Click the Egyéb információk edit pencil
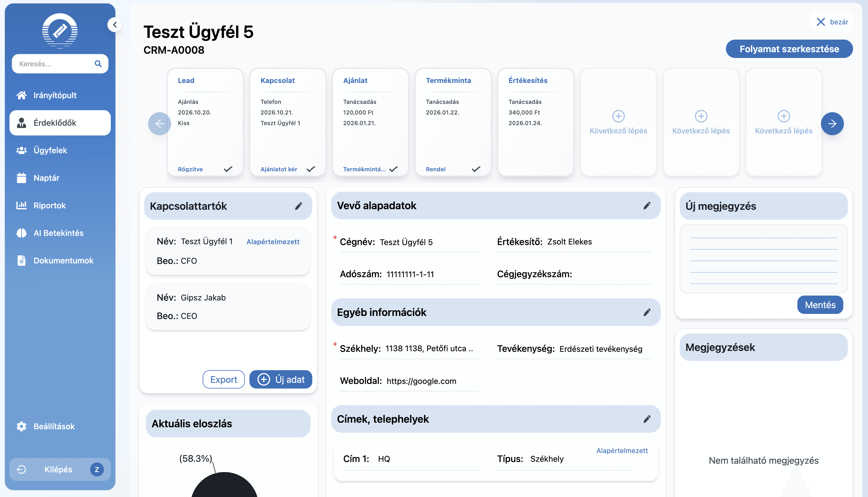The height and width of the screenshot is (497, 868). point(647,312)
